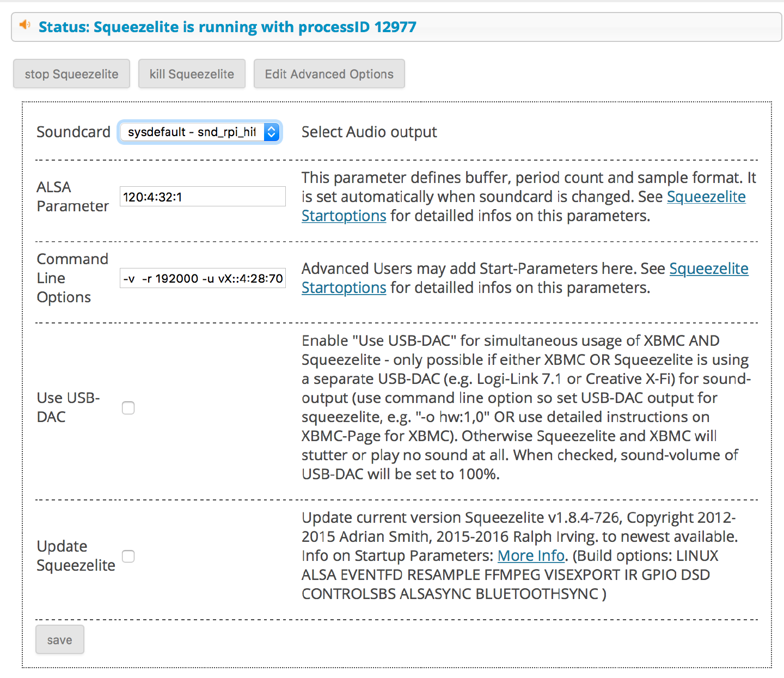
Task: Click the Select Audio output text
Action: (369, 132)
